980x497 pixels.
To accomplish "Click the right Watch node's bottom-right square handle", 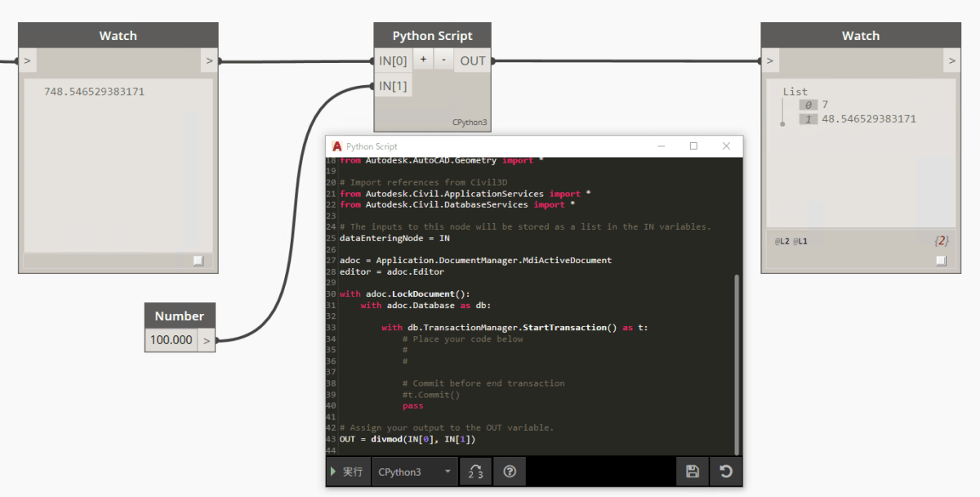I will pyautogui.click(x=941, y=261).
